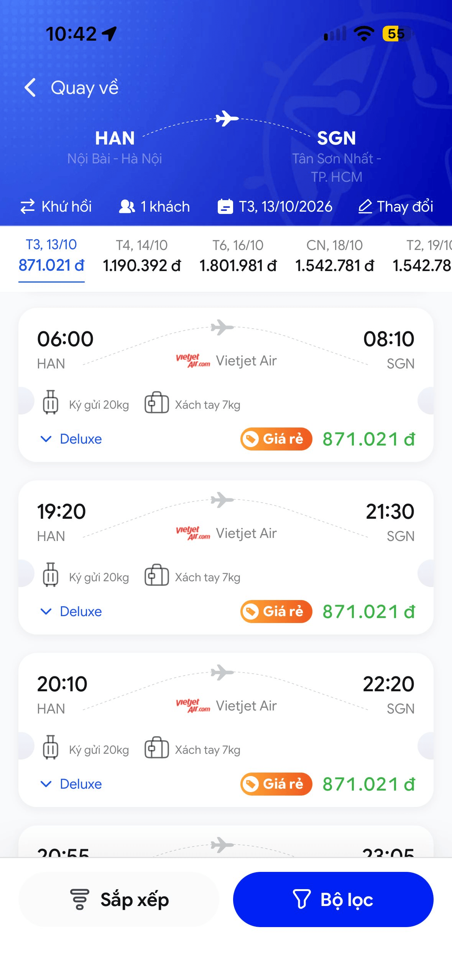The image size is (452, 980).
Task: Choose the 871.021 đ price on 19:20 flight
Action: (369, 612)
